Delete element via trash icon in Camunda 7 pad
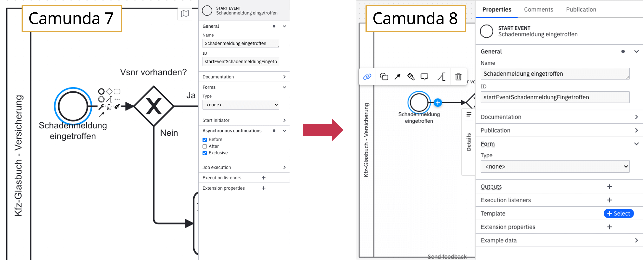This screenshot has width=644, height=260. point(109,107)
